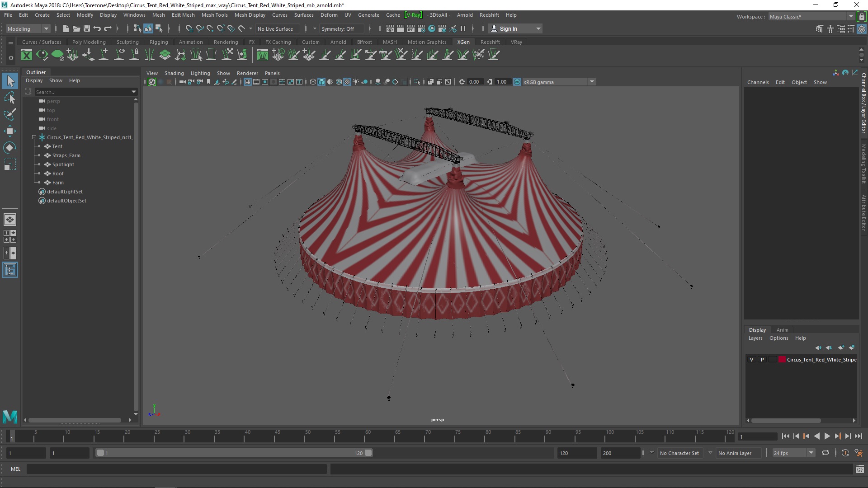Viewport: 868px width, 488px height.
Task: Choose the Paint Selection tool
Action: pos(10,114)
